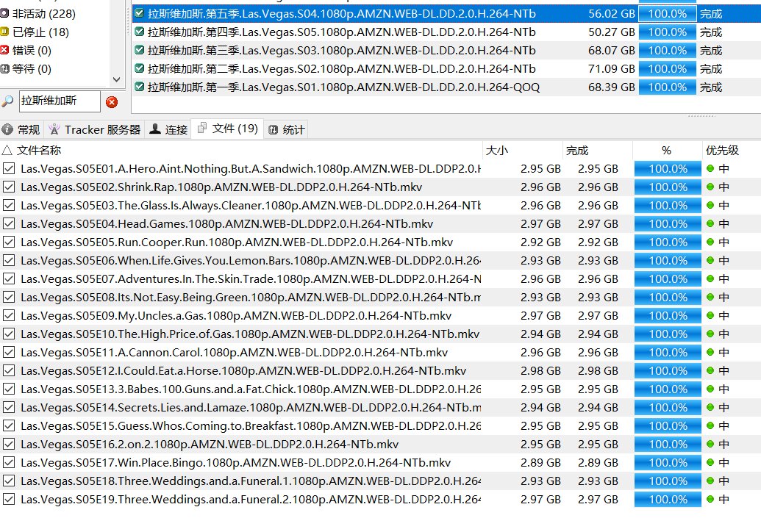Toggle checkbox for S05E17 Win.Place.Bingo
This screenshot has height=532, width=761.
point(9,463)
